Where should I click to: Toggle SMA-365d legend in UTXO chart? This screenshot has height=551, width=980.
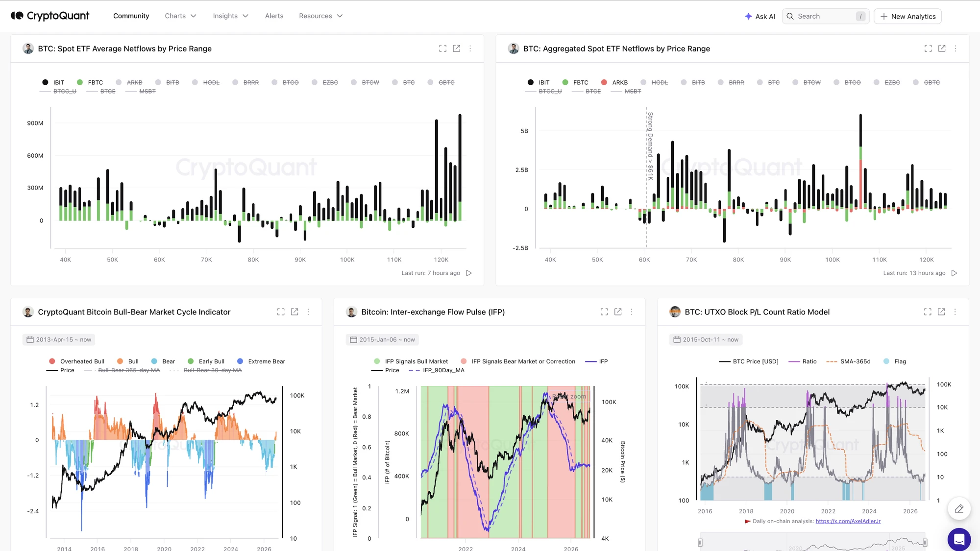point(849,361)
